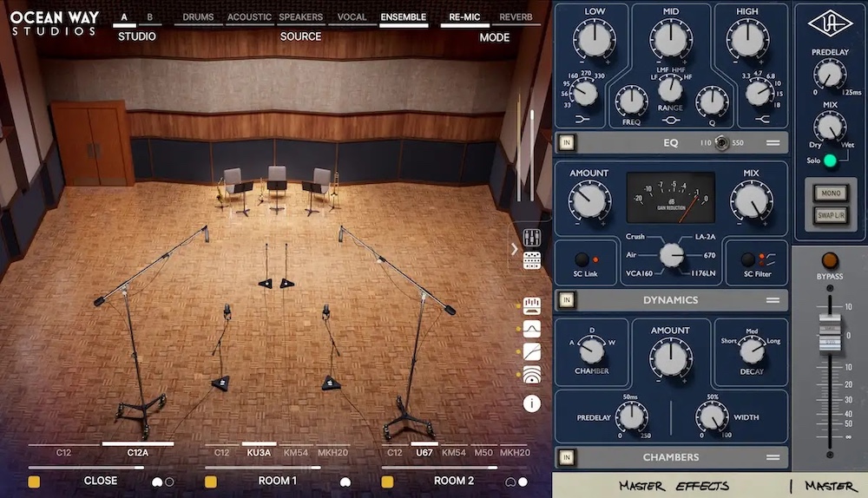868x498 pixels.
Task: Click the Universal Audio logo
Action: tap(830, 23)
